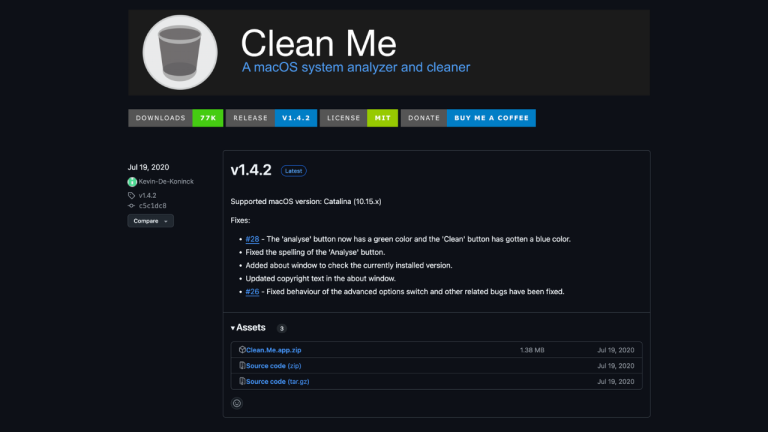The image size is (768, 432).
Task: Open Kevin-De-Koninck profile link
Action: coord(166,182)
